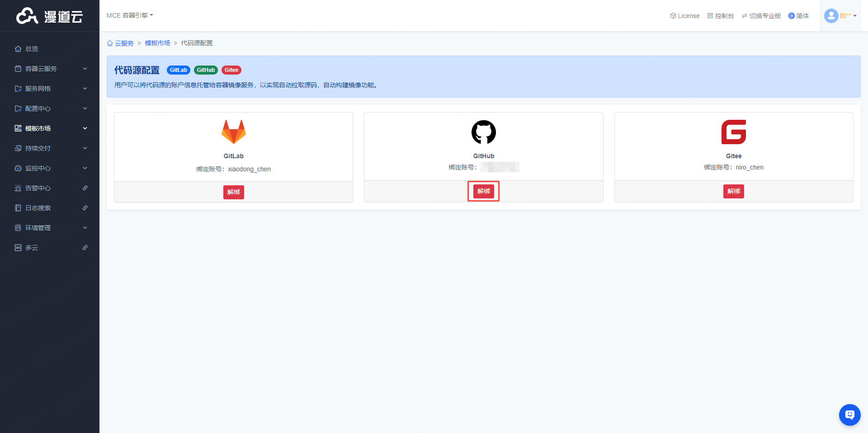This screenshot has width=868, height=433.
Task: Click the GitLab fox logo icon
Action: tap(233, 132)
